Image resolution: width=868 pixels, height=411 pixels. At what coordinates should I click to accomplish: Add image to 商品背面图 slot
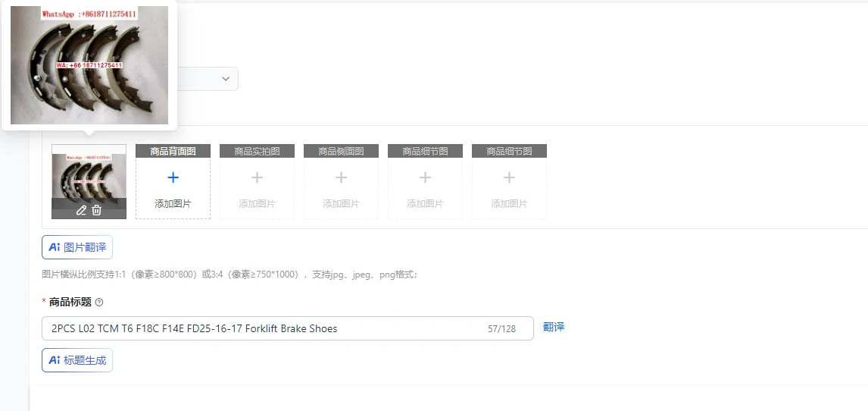pos(173,182)
